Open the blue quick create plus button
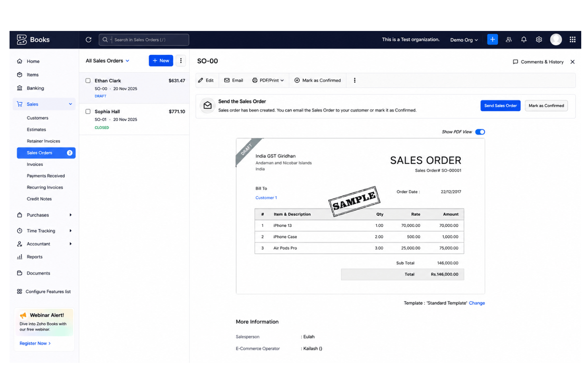Screen dimensions: 588x392 (492, 39)
